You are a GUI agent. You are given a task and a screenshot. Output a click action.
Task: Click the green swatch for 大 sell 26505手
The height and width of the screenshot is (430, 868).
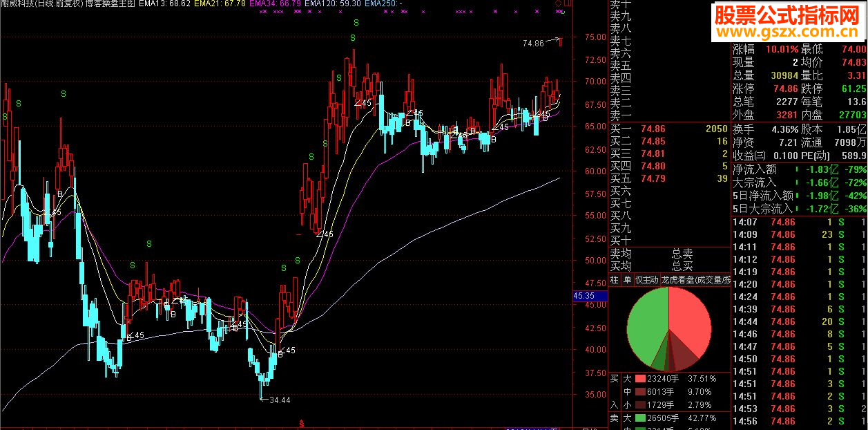pos(639,418)
